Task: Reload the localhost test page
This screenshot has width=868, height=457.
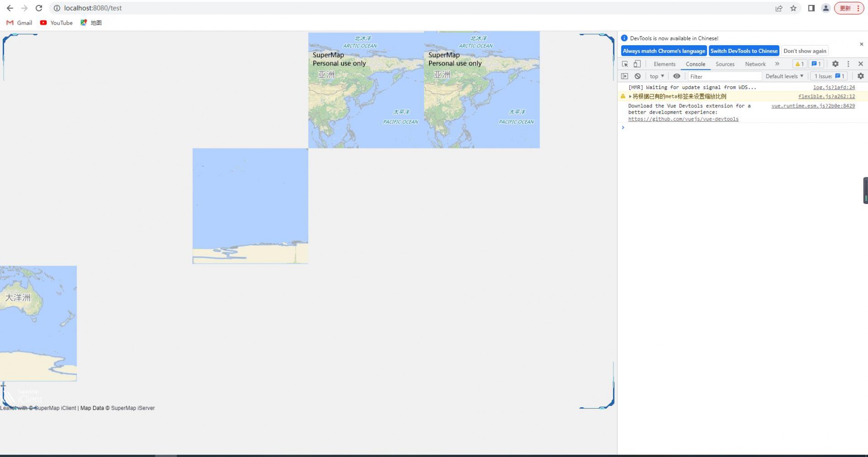Action: pyautogui.click(x=39, y=8)
